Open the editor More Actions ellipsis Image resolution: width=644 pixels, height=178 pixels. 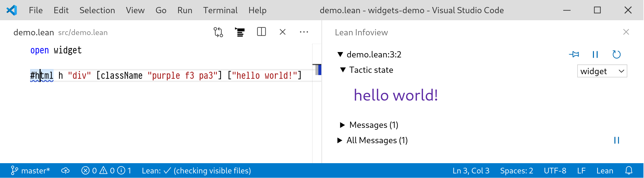[x=304, y=32]
